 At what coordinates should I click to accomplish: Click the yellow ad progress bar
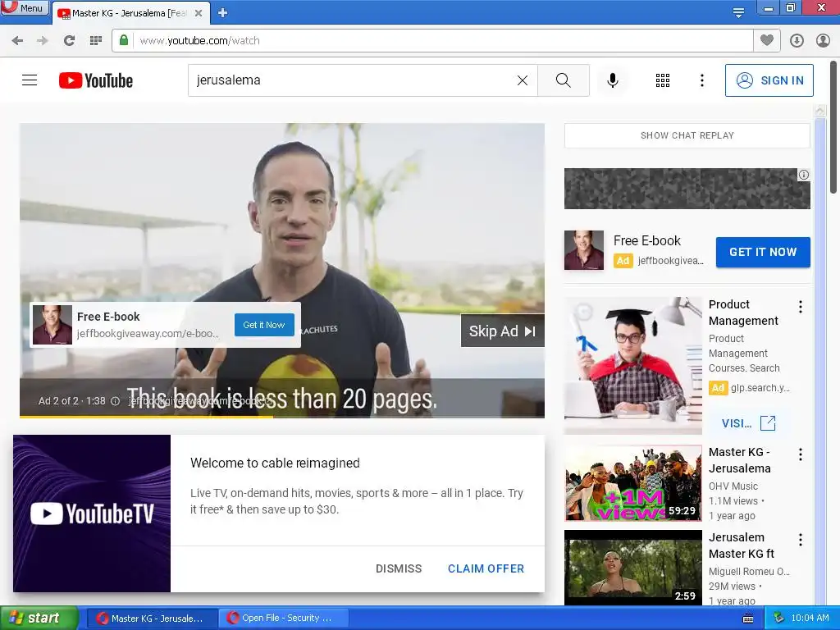click(x=146, y=416)
